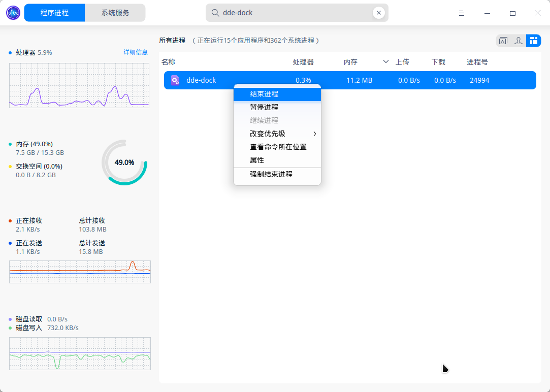550x392 pixels.
Task: Select the application view mode icon
Action: click(503, 41)
